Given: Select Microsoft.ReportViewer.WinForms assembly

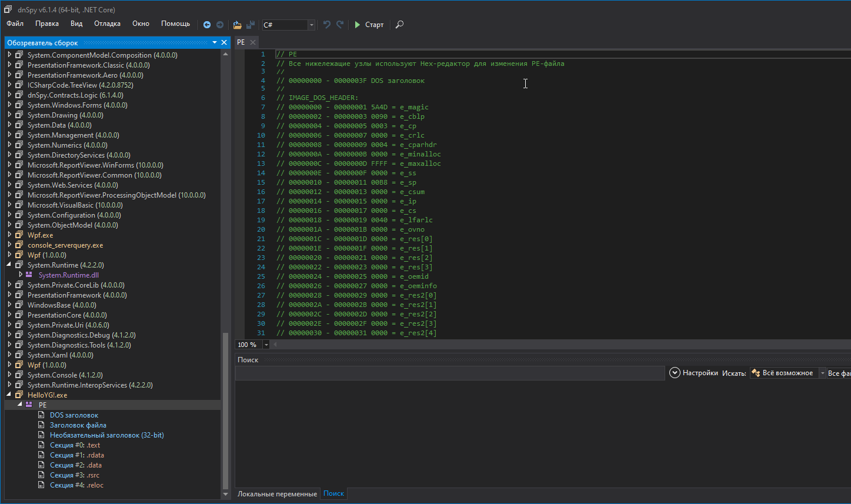Looking at the screenshot, I should coord(95,165).
